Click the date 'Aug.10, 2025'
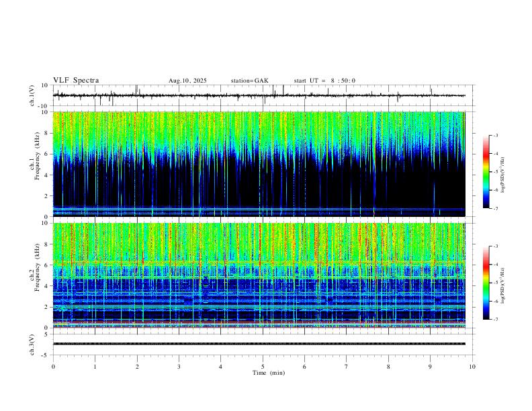The height and width of the screenshot is (411, 532). point(187,81)
